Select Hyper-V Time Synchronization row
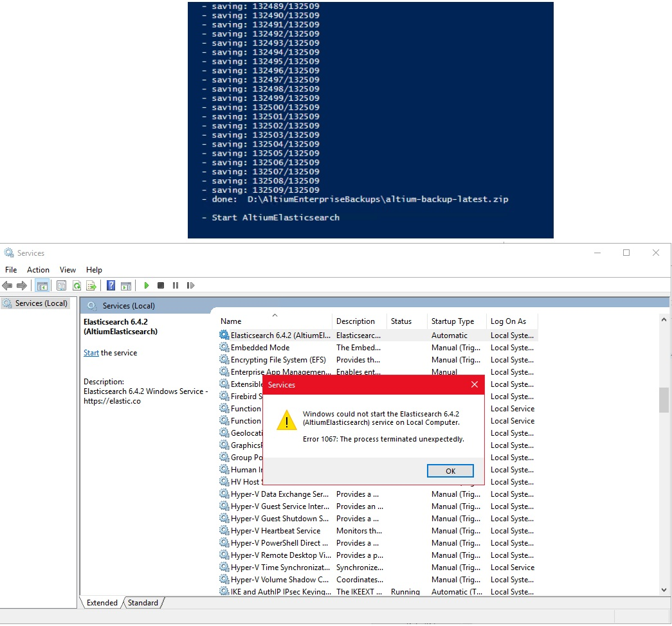 378,568
